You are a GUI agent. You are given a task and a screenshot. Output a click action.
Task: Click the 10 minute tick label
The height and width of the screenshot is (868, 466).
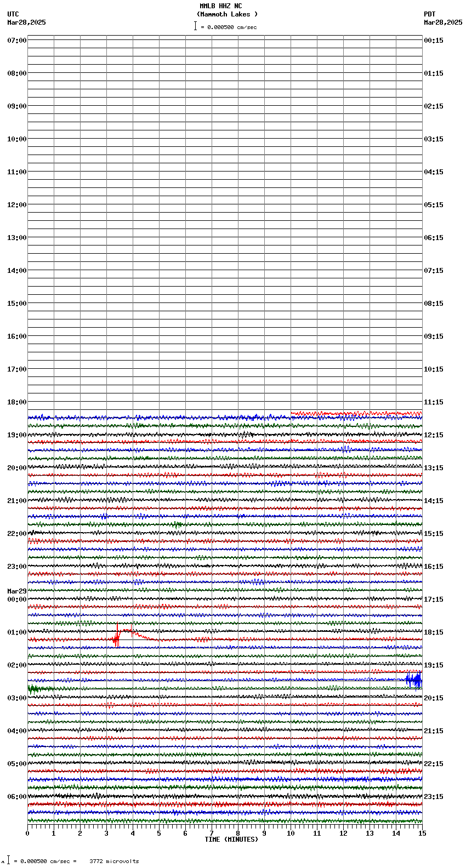tap(291, 833)
